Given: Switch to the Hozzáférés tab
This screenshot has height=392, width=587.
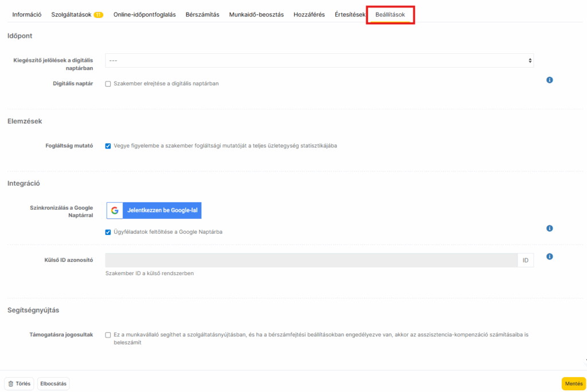Looking at the screenshot, I should (x=309, y=14).
